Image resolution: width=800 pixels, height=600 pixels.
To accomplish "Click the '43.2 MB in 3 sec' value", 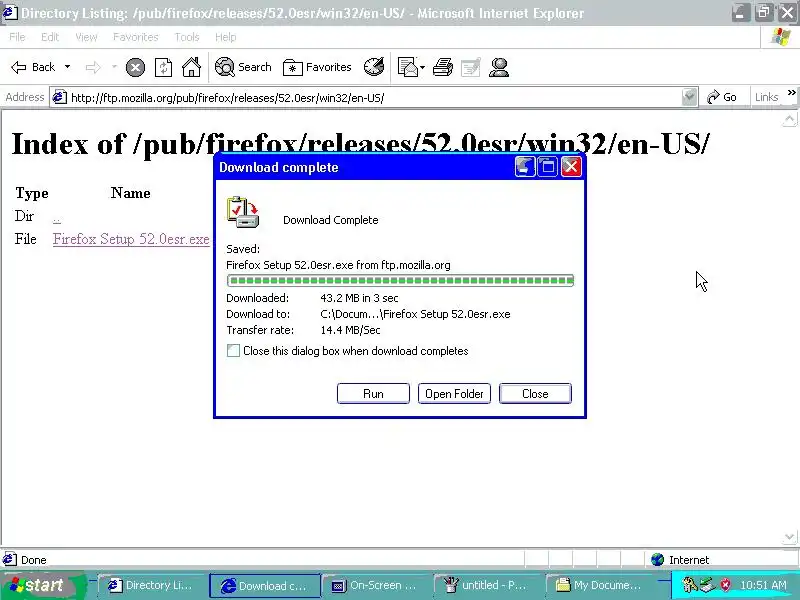I will [359, 298].
